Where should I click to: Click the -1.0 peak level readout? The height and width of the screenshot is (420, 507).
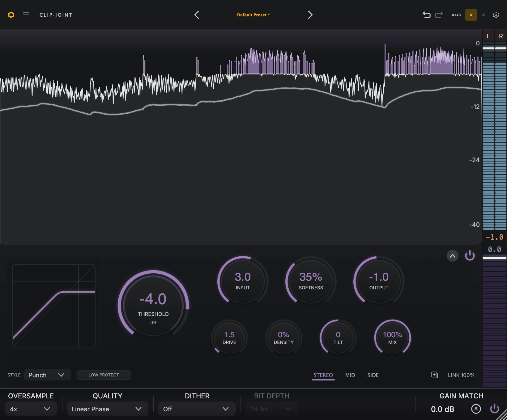tap(494, 237)
